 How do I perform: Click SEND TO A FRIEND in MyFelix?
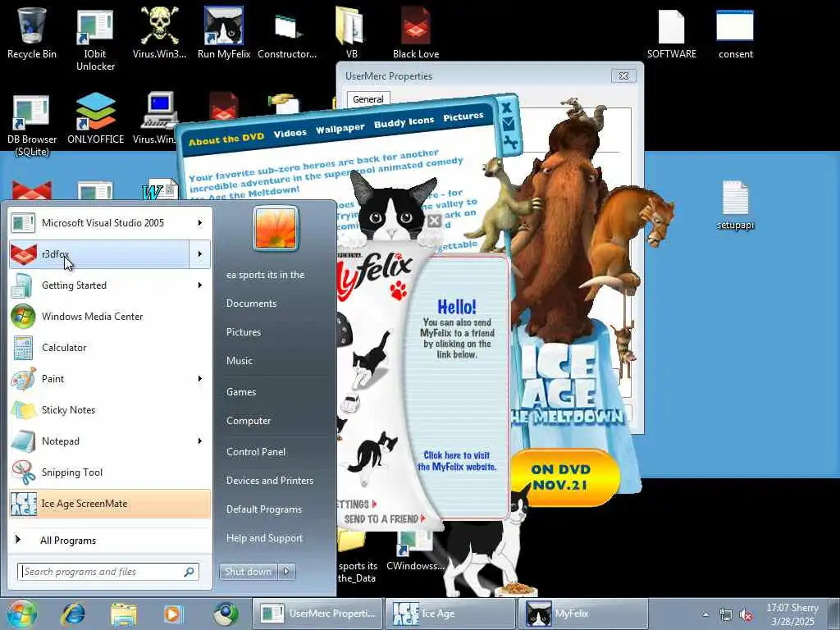(x=384, y=518)
